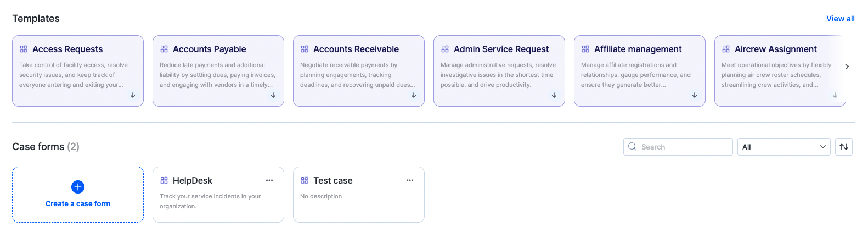Open HelpDesk three-dot options menu
Screen dimensions: 868x232
(269, 180)
